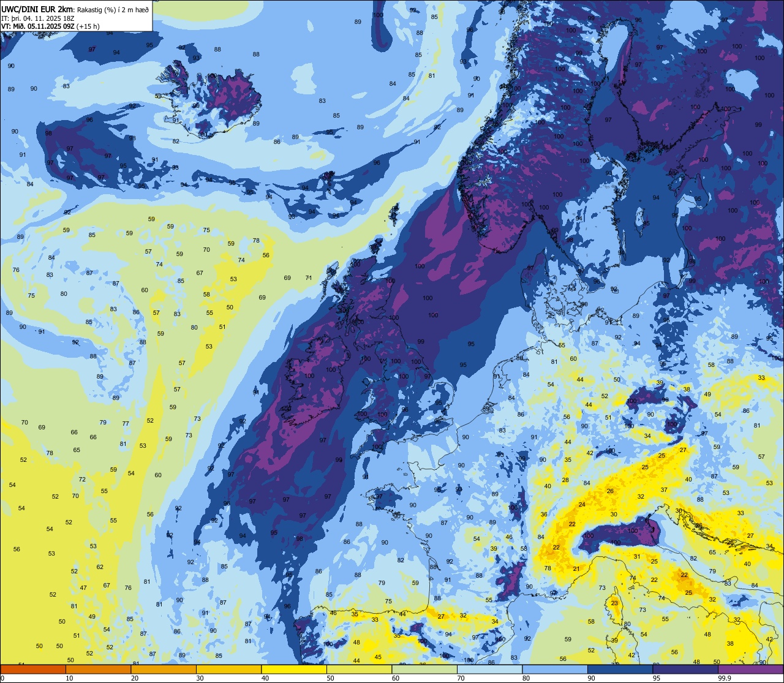Select the 30–40 legend color swatch
Screen dimensions: 784x683
coord(228,670)
